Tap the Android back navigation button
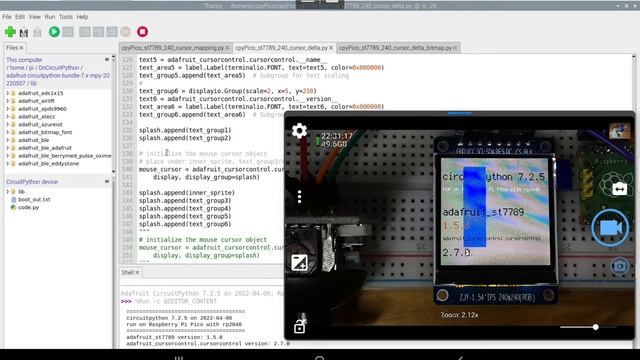This screenshot has width=640, height=360. [x=460, y=358]
